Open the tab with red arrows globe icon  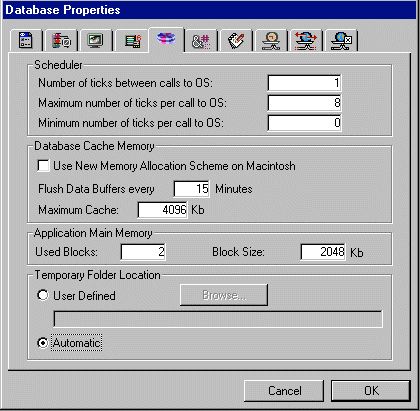[306, 41]
